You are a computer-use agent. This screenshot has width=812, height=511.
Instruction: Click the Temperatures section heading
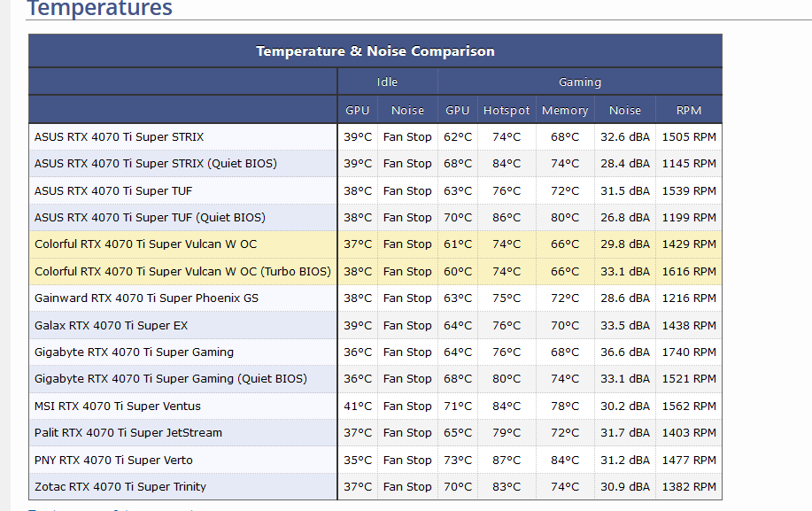pyautogui.click(x=99, y=8)
